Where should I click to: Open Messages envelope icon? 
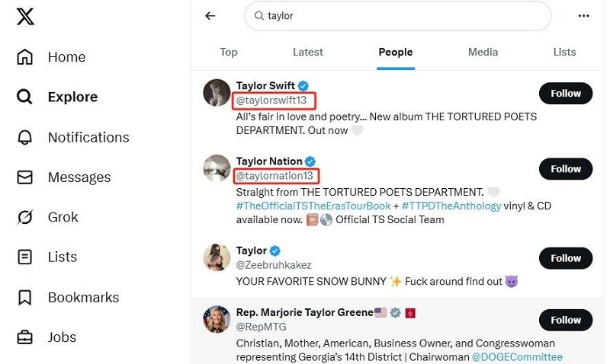coord(25,177)
